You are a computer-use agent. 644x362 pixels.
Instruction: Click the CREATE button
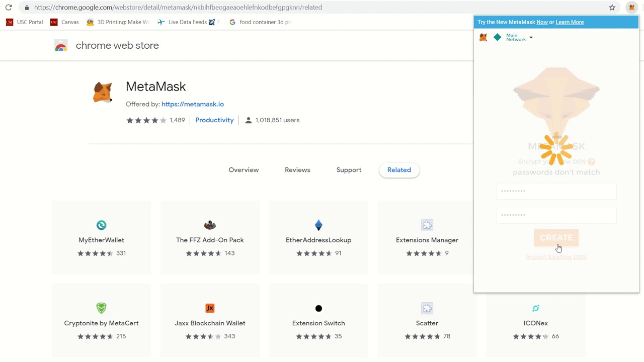(x=556, y=238)
